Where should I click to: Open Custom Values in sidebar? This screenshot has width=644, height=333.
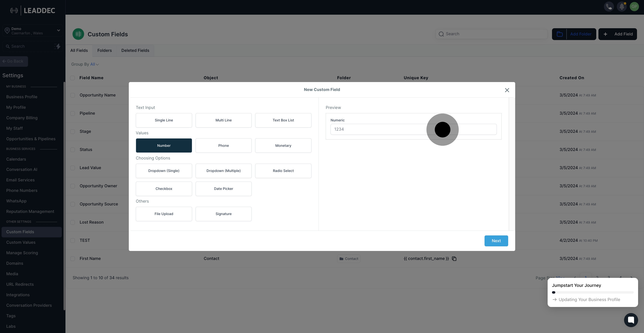click(x=21, y=242)
